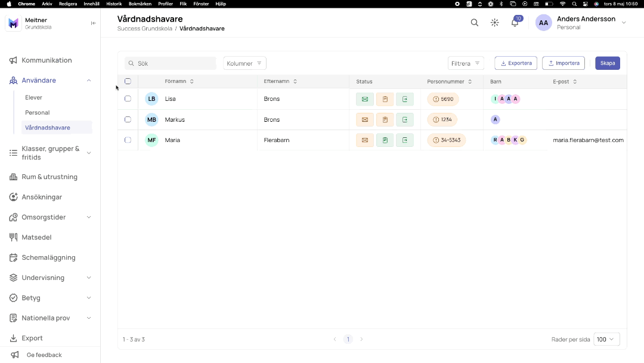
Task: Open the Elever submenu item
Action: tap(33, 97)
